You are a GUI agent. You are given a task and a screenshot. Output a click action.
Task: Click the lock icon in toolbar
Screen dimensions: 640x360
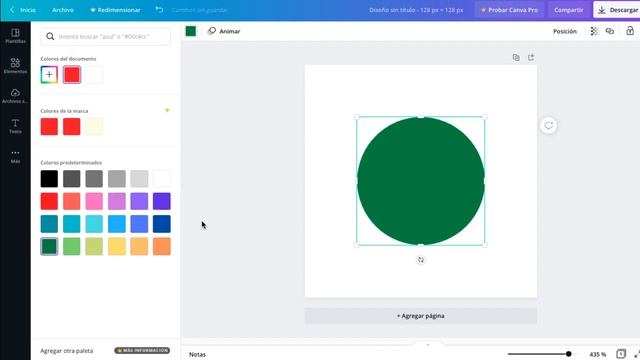[x=630, y=31]
